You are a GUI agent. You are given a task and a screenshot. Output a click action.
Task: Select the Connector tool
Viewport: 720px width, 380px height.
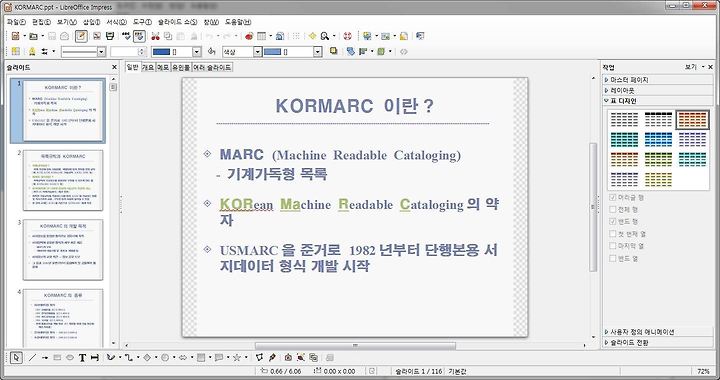coord(128,358)
